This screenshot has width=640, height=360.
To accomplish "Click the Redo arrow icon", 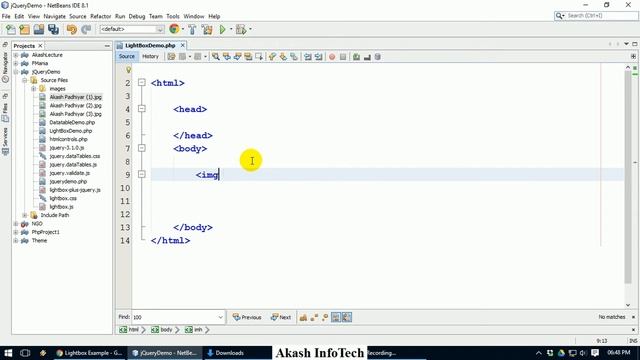I will [x=86, y=29].
